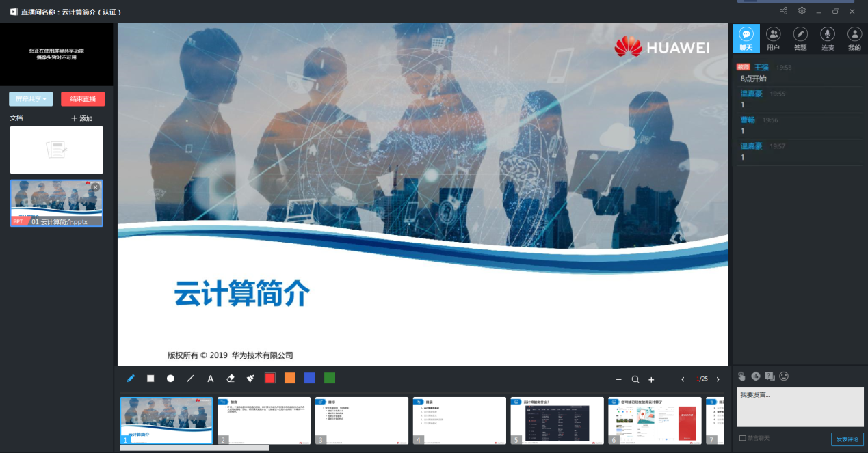Switch to the 用户 tab

(773, 38)
